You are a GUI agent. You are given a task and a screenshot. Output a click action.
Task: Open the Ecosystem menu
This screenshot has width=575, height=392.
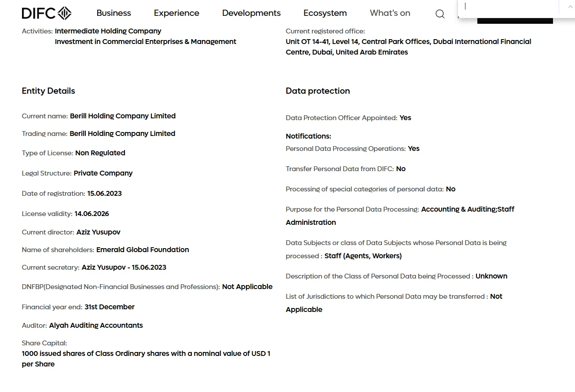tap(325, 13)
